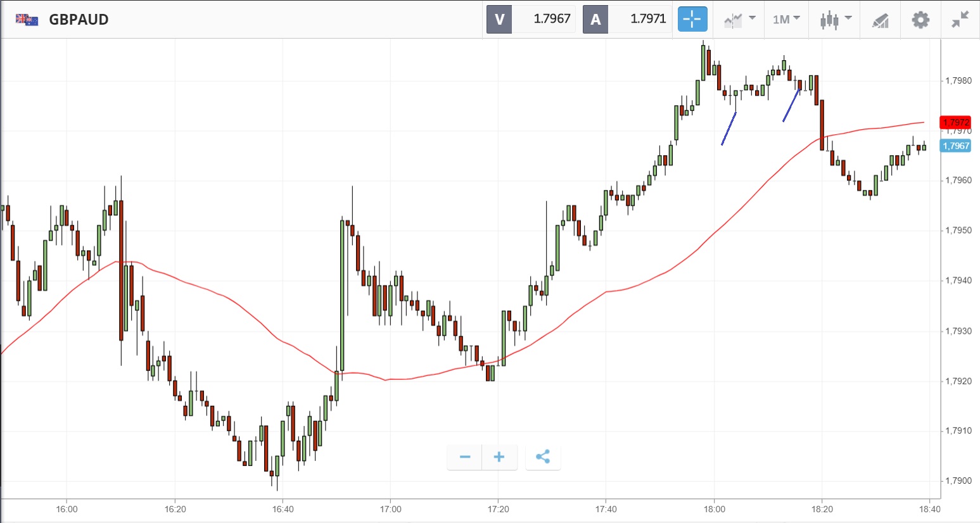Open the indicators dropdown

[739, 19]
